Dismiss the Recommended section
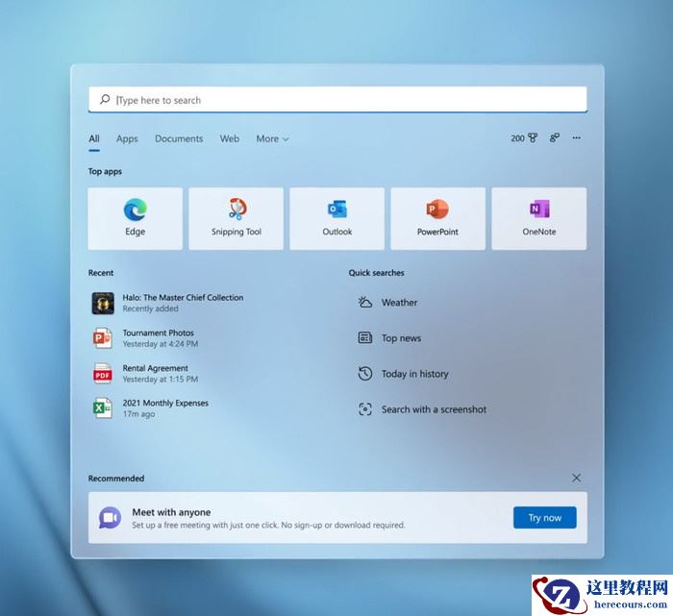Screen dimensions: 673x616 pos(577,478)
